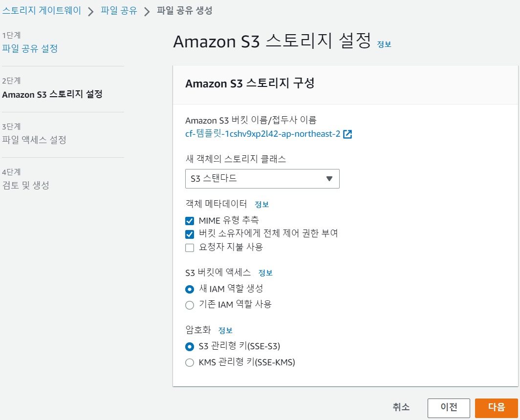
Task: Select the 기존 IAM 역할 사용 radio button
Action: 190,305
